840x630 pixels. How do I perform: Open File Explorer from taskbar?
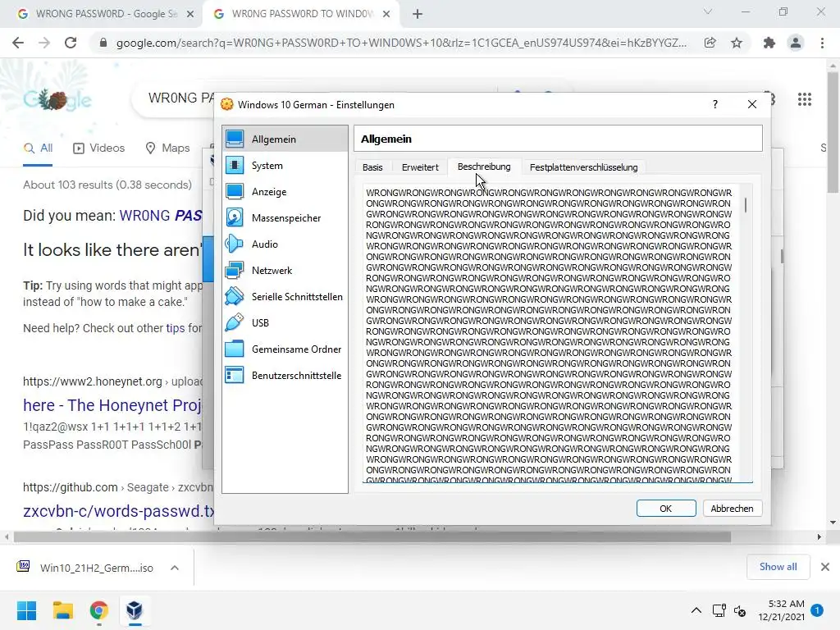coord(62,610)
